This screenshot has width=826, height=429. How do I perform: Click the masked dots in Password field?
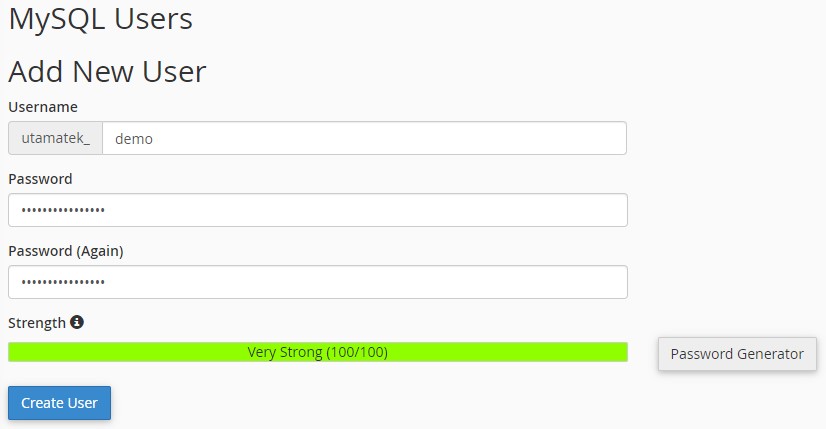point(63,210)
